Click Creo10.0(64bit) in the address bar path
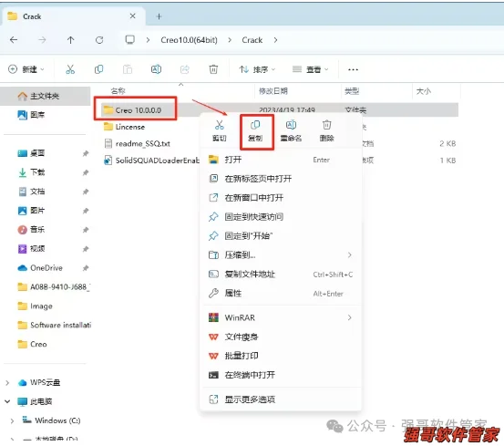 [x=189, y=40]
